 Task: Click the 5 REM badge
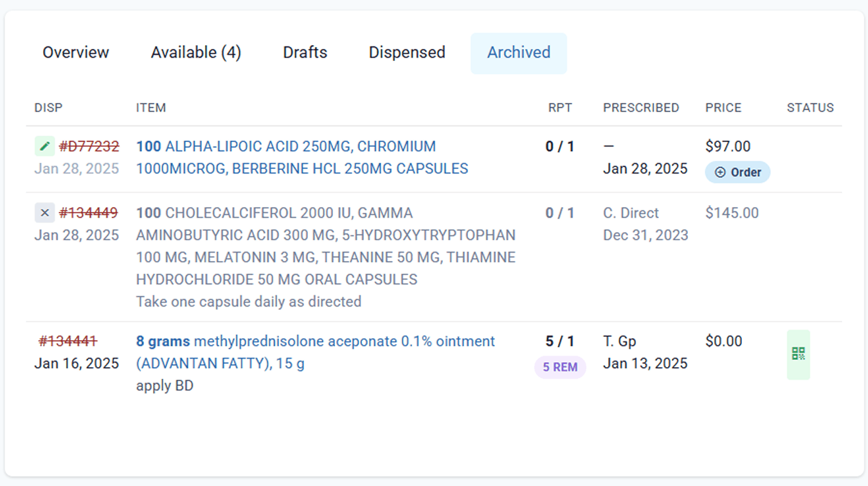coord(560,367)
